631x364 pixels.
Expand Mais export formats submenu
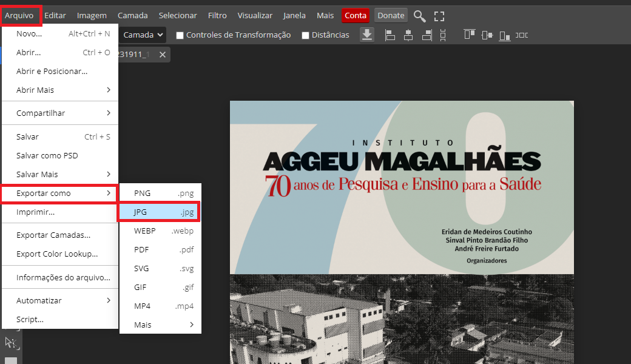click(160, 325)
